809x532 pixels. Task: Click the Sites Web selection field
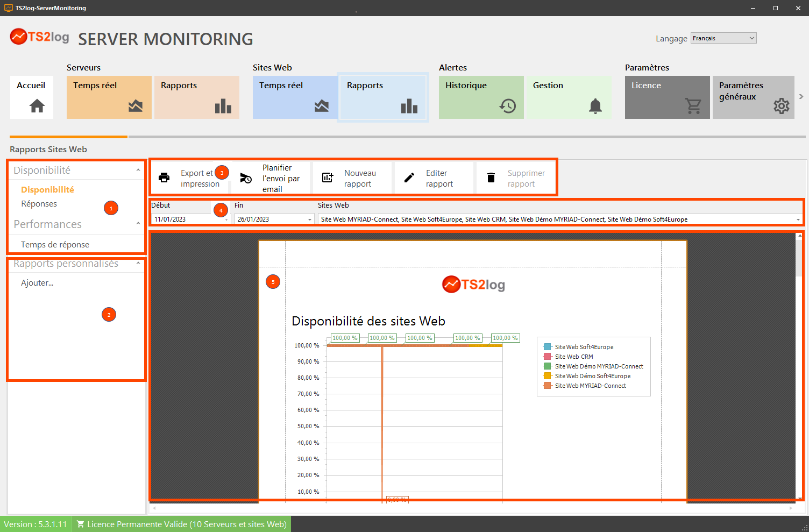coord(560,219)
